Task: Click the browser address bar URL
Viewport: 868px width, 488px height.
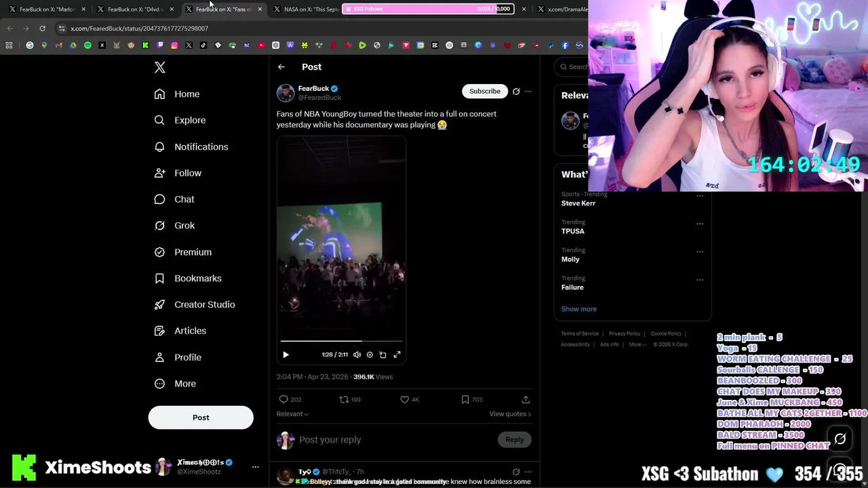Action: pyautogui.click(x=139, y=28)
